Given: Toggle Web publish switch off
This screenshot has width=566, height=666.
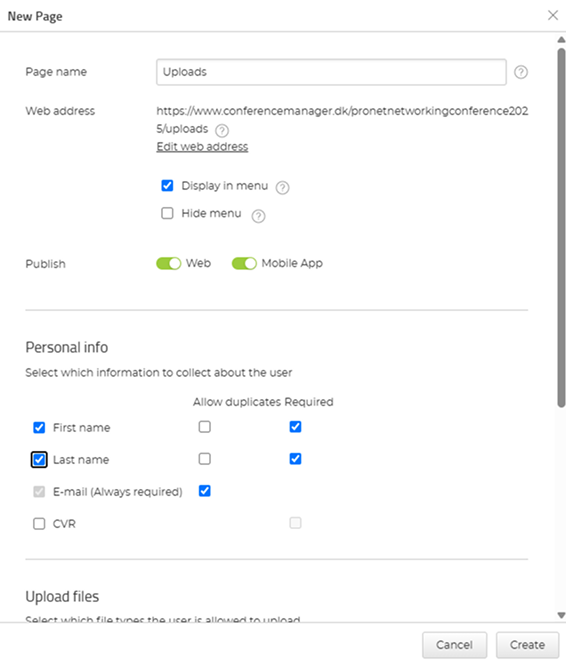Looking at the screenshot, I should pos(169,263).
